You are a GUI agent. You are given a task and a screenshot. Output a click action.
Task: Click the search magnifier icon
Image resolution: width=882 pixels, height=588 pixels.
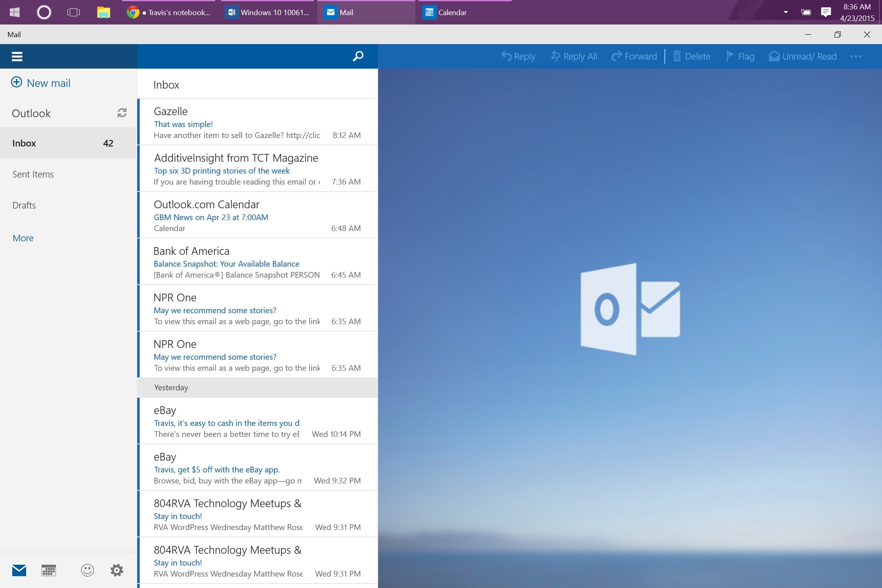tap(358, 56)
